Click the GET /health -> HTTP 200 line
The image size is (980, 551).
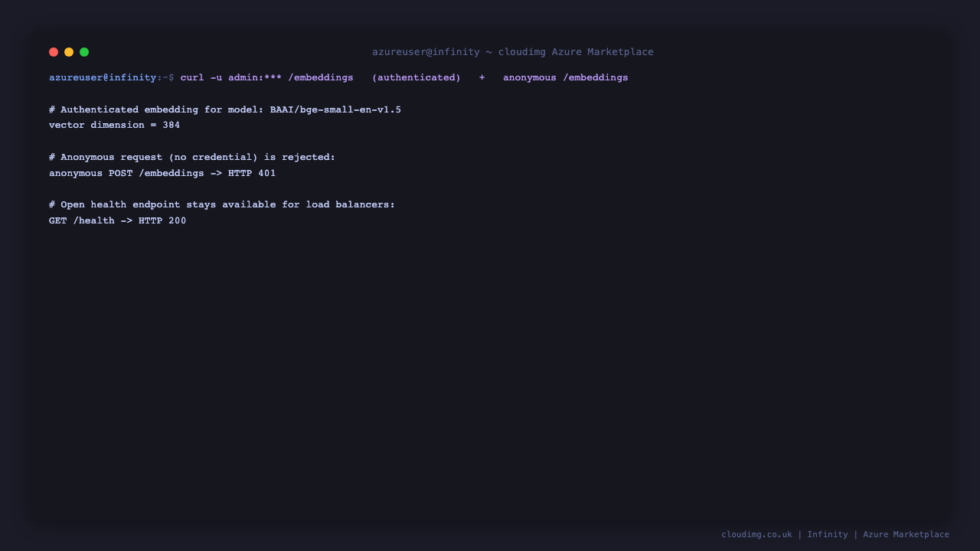pyautogui.click(x=118, y=220)
